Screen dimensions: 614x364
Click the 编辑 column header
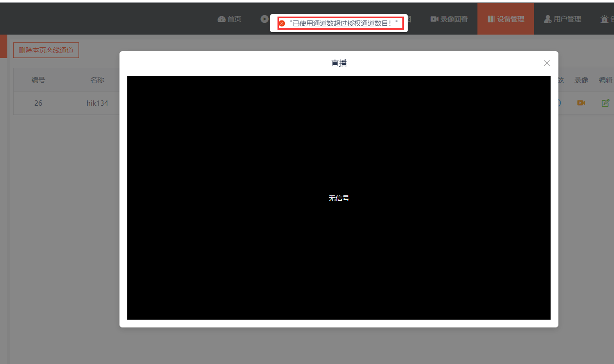click(x=606, y=80)
